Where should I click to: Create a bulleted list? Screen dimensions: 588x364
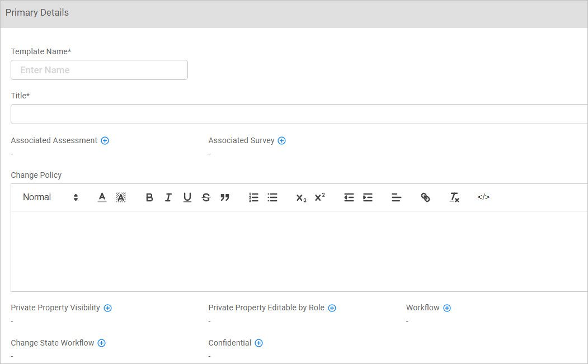[x=272, y=197]
